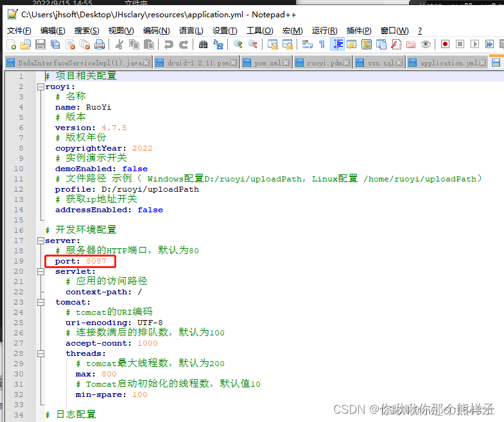Click the Save All icon

[x=55, y=44]
